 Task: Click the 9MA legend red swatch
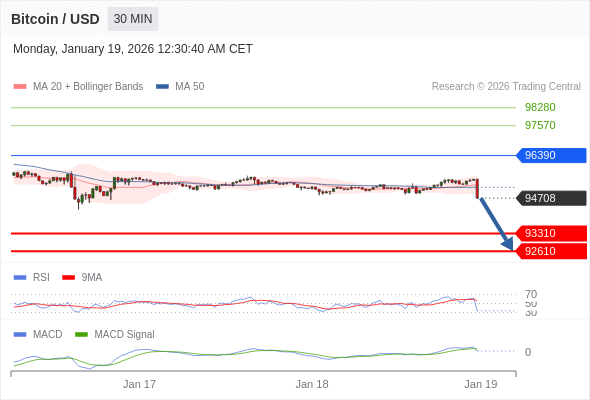pos(68,278)
